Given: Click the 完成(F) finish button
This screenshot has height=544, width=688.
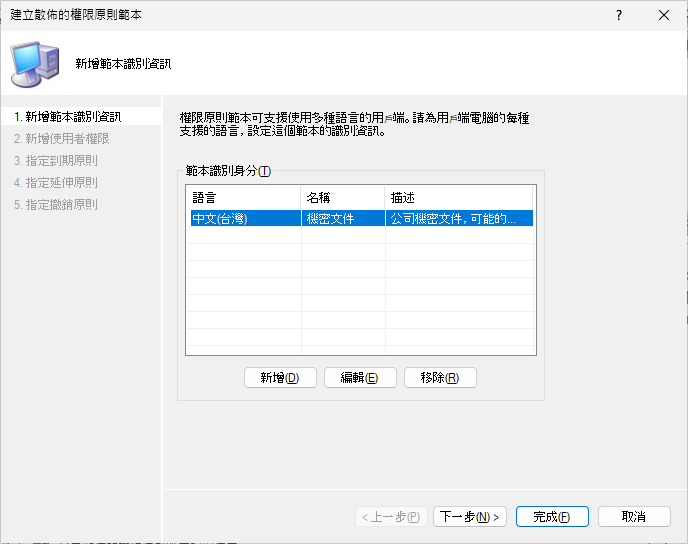Looking at the screenshot, I should click(x=552, y=516).
